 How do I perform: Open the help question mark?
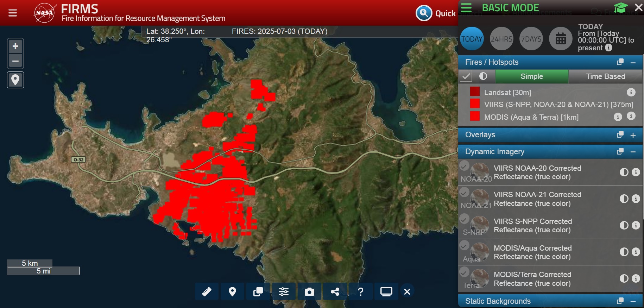pos(361,291)
